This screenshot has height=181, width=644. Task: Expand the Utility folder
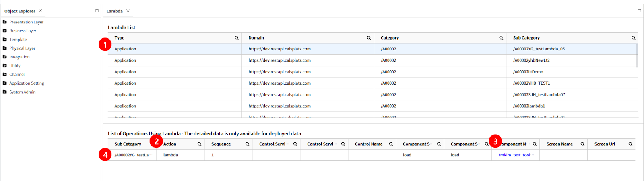pyautogui.click(x=5, y=66)
